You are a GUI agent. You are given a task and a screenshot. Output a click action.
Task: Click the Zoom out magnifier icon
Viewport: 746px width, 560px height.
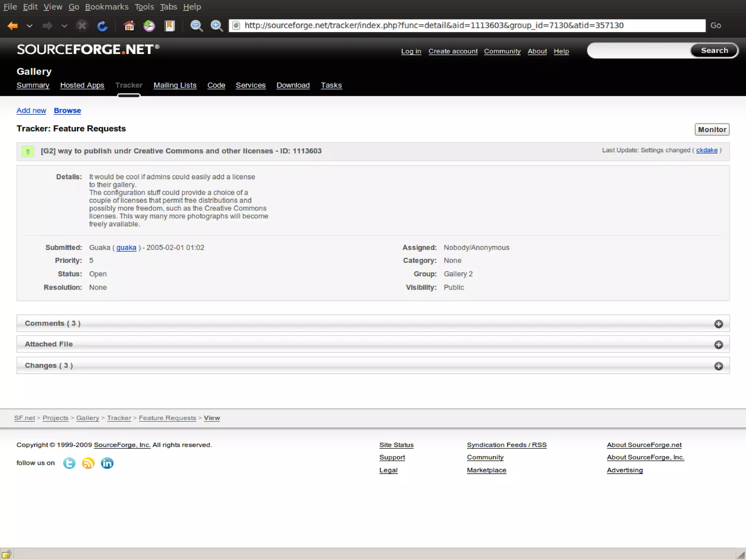pos(196,26)
